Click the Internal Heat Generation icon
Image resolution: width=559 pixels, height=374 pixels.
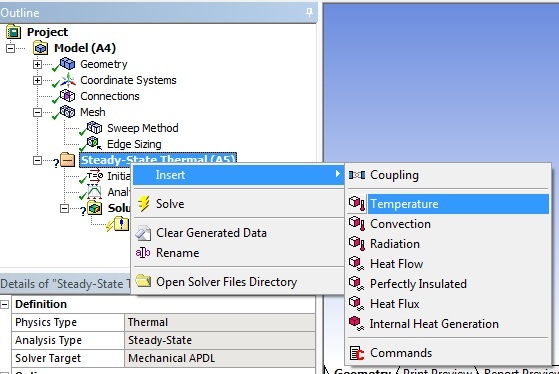[357, 324]
